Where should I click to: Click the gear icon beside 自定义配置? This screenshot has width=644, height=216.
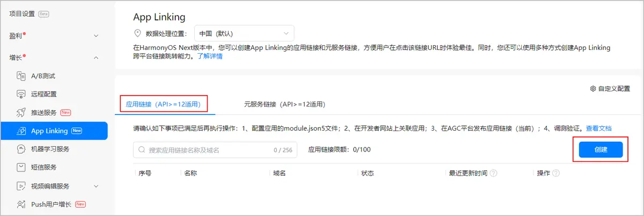click(593, 89)
